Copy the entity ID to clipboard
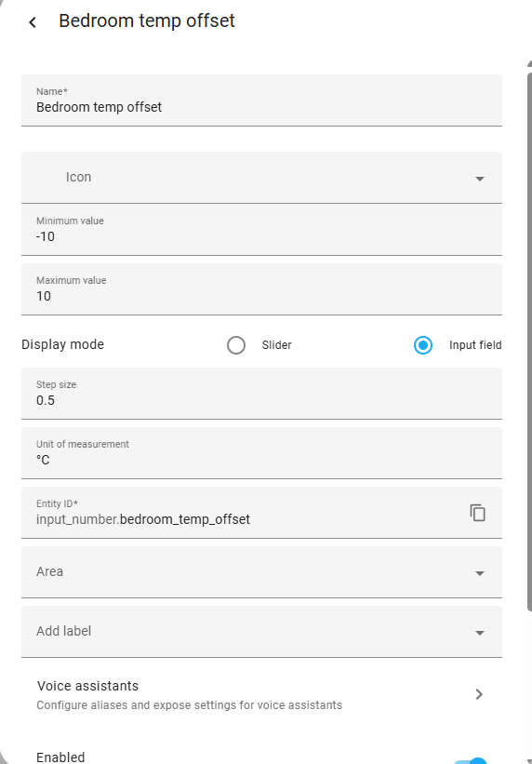Image resolution: width=532 pixels, height=764 pixels. (x=478, y=513)
